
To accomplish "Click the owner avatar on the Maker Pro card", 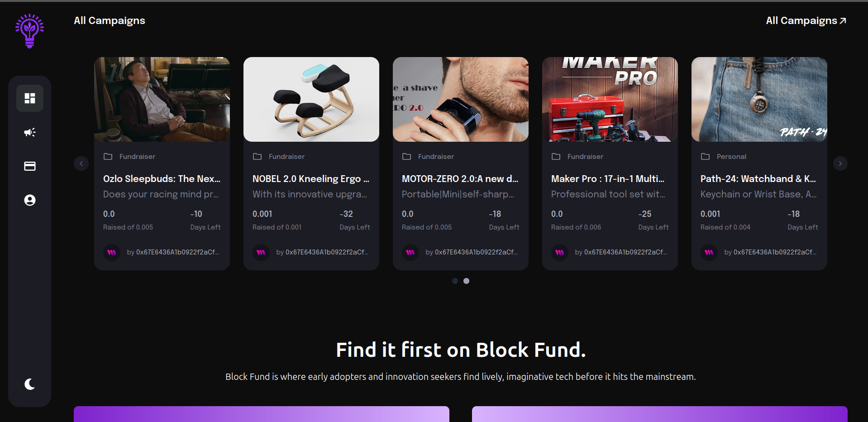I will pos(560,252).
